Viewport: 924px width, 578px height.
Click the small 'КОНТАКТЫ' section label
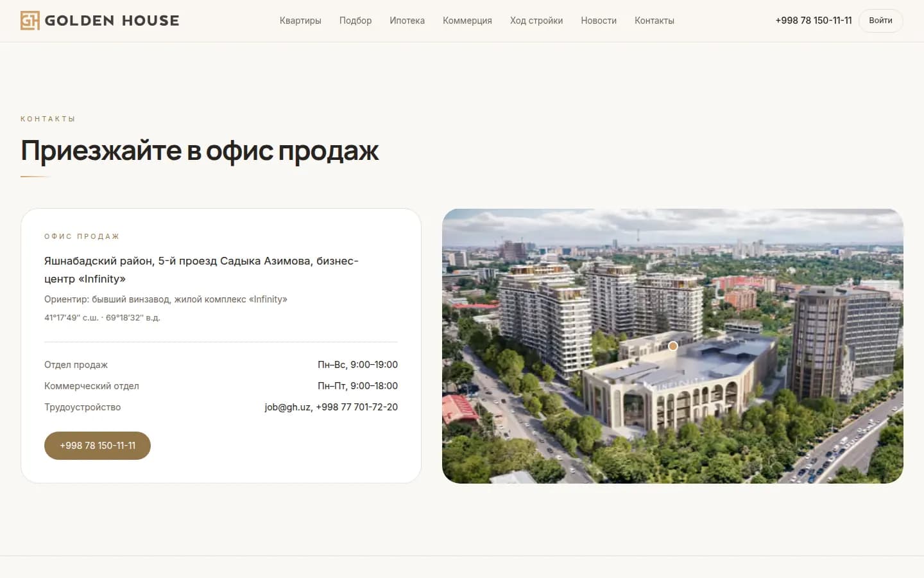tap(48, 119)
